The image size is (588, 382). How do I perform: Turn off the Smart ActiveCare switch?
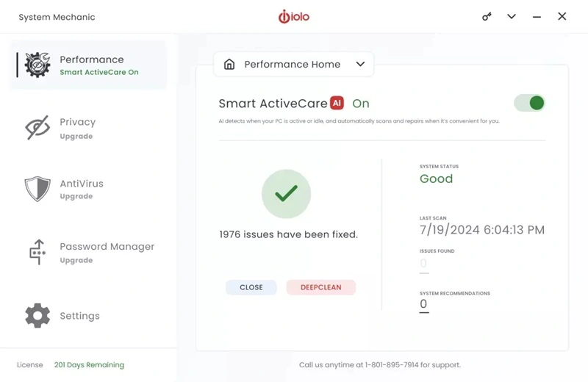point(529,103)
